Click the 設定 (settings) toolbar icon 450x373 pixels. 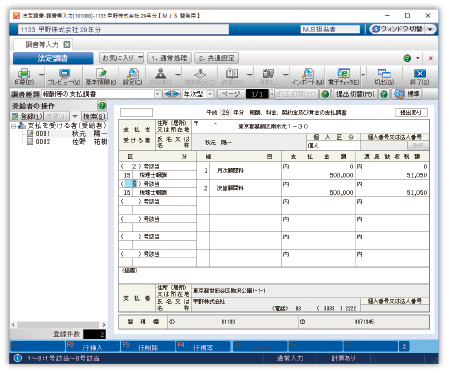click(132, 76)
